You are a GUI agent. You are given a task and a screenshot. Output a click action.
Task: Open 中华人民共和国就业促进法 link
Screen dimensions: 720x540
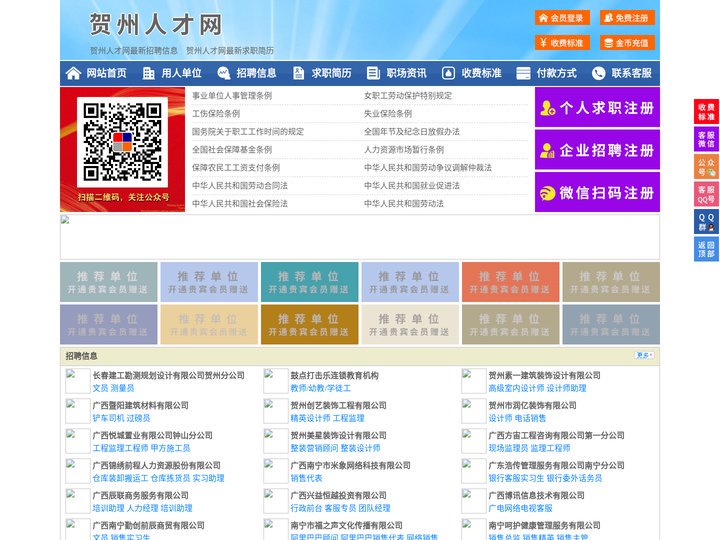(412, 186)
